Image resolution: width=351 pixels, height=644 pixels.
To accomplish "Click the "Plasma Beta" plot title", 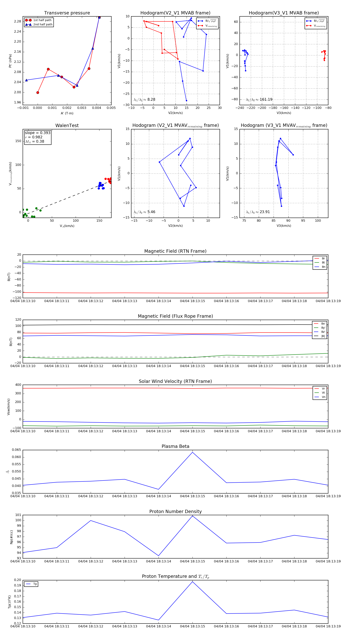I will coord(175,447).
